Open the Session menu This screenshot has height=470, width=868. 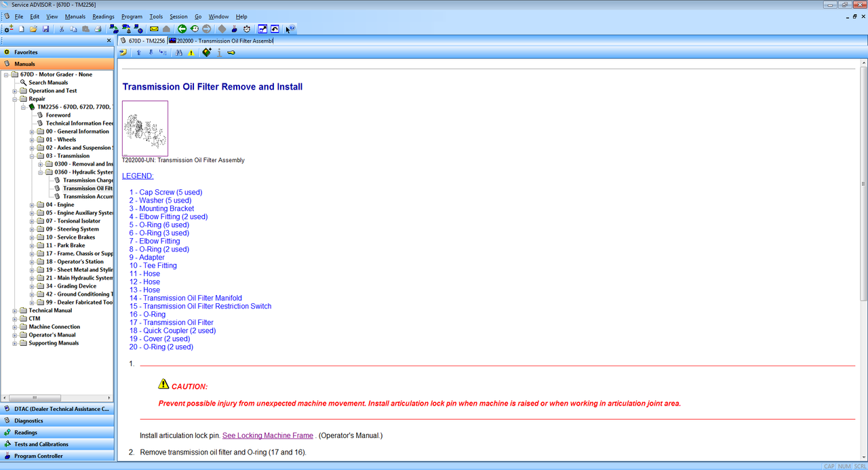tap(178, 16)
